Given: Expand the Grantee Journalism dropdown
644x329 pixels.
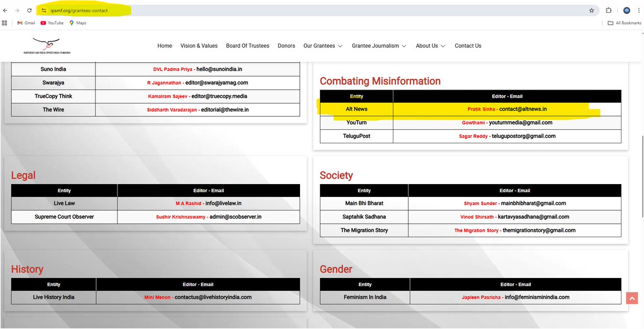Looking at the screenshot, I should click(x=379, y=46).
